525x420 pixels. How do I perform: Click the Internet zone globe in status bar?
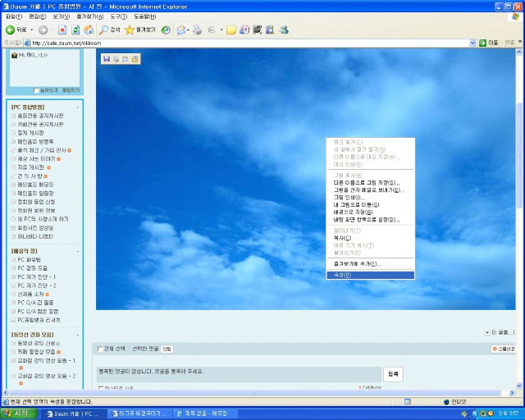point(446,402)
